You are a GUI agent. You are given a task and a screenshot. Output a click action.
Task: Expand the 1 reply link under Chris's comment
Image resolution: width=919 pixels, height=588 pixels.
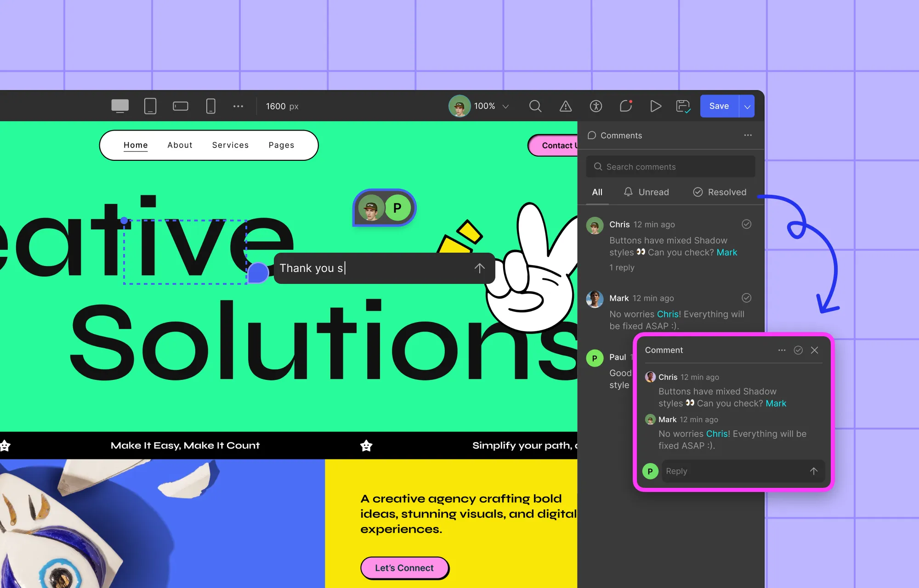point(622,267)
